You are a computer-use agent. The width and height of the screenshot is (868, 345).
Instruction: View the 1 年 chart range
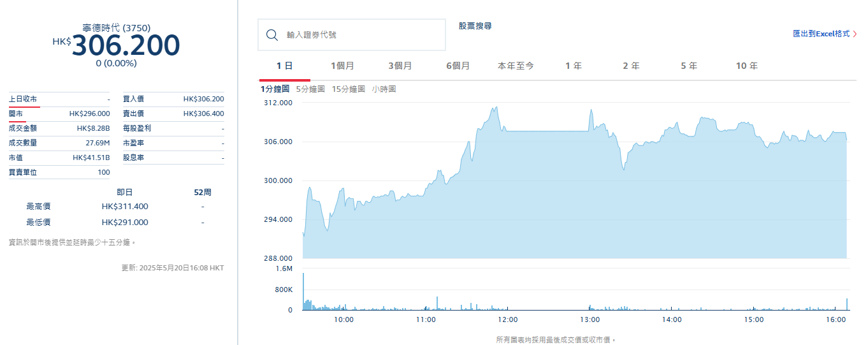click(573, 66)
